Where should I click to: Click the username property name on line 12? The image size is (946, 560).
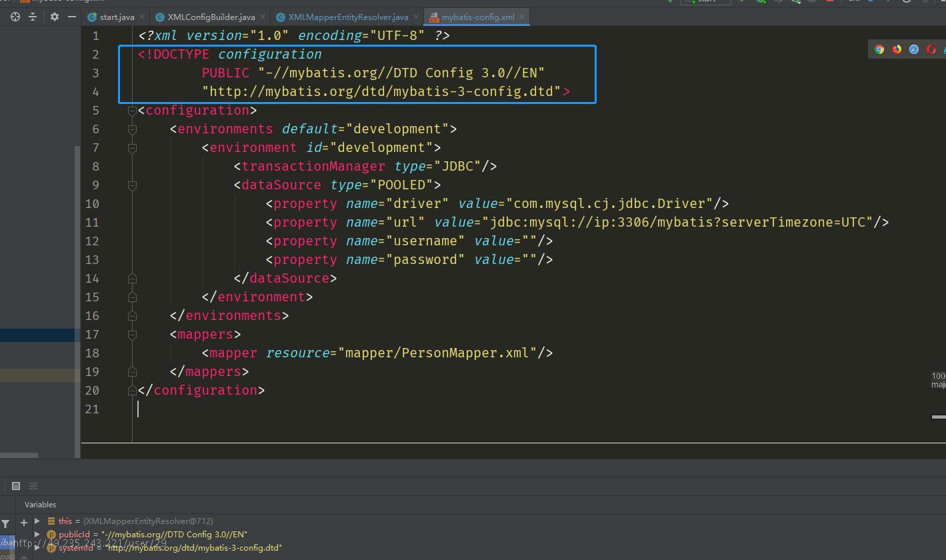click(425, 241)
